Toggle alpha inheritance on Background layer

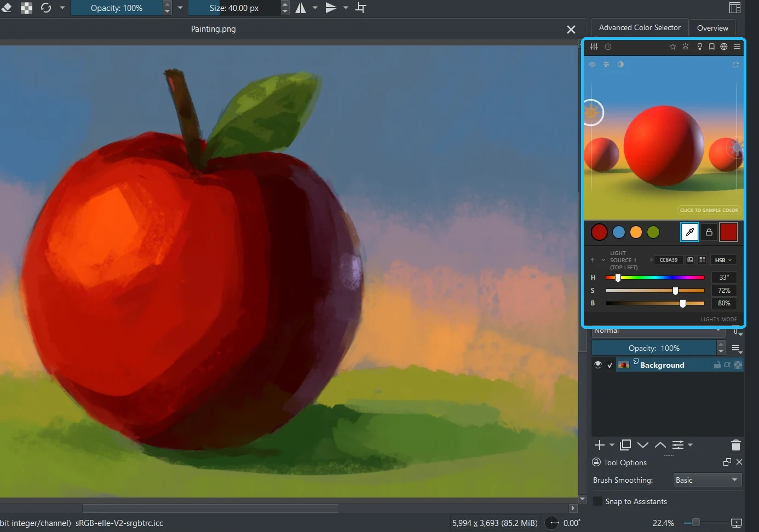(727, 365)
